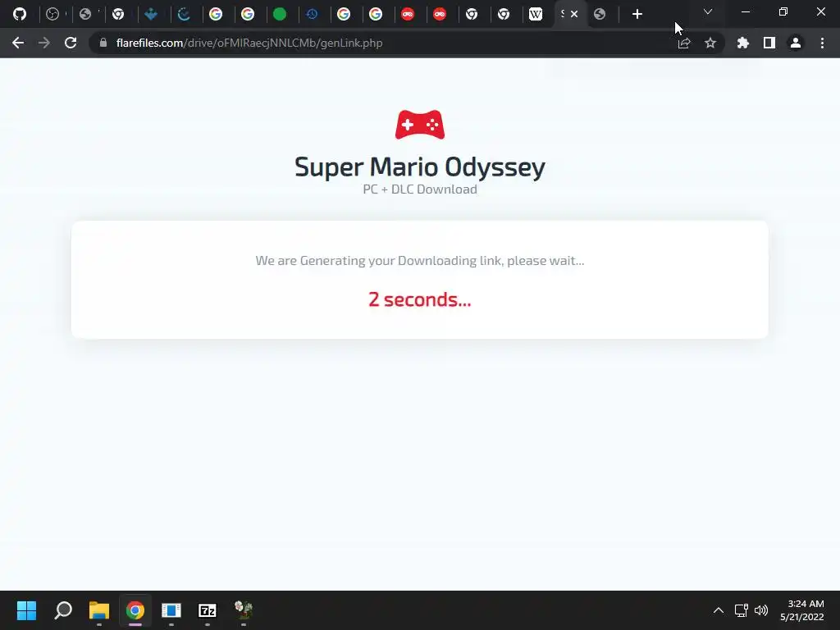Viewport: 840px width, 630px height.
Task: Reload the flarefiles page
Action: pyautogui.click(x=71, y=43)
